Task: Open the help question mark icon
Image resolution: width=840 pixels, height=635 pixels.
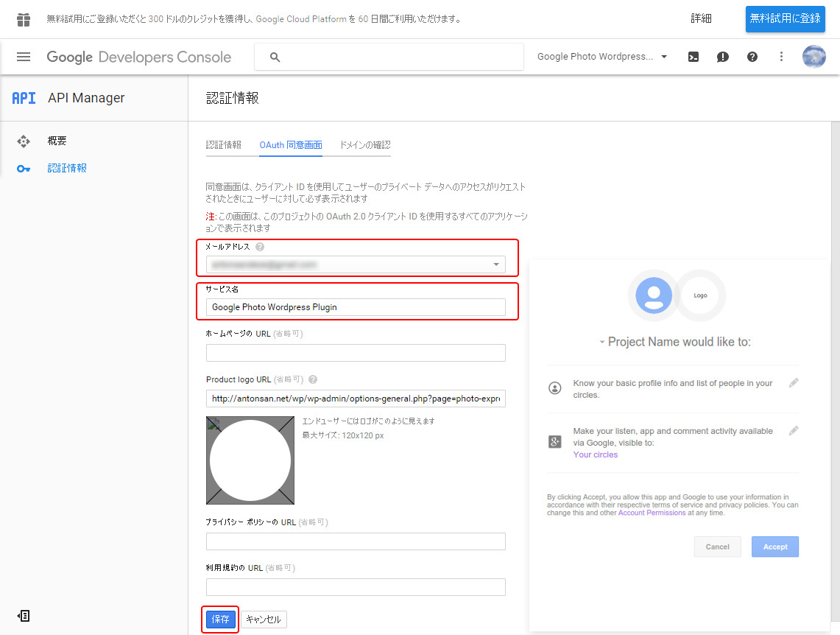Action: tap(752, 57)
